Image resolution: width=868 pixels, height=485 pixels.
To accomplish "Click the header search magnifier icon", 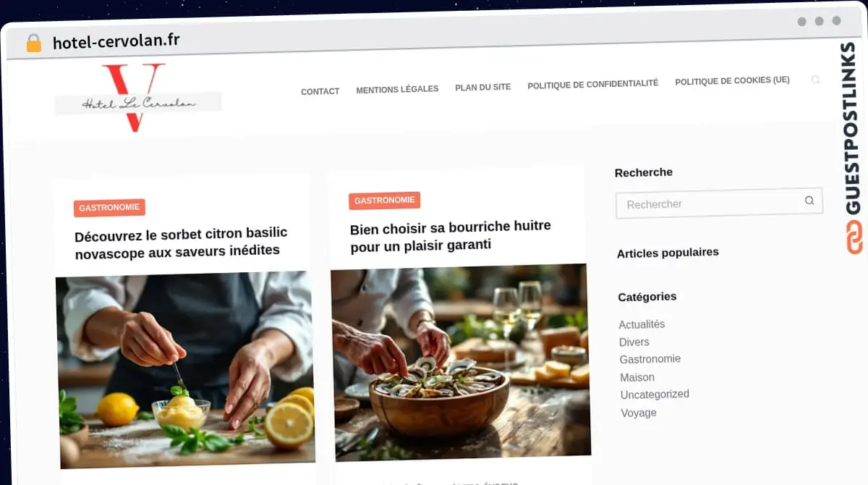I will (x=815, y=80).
